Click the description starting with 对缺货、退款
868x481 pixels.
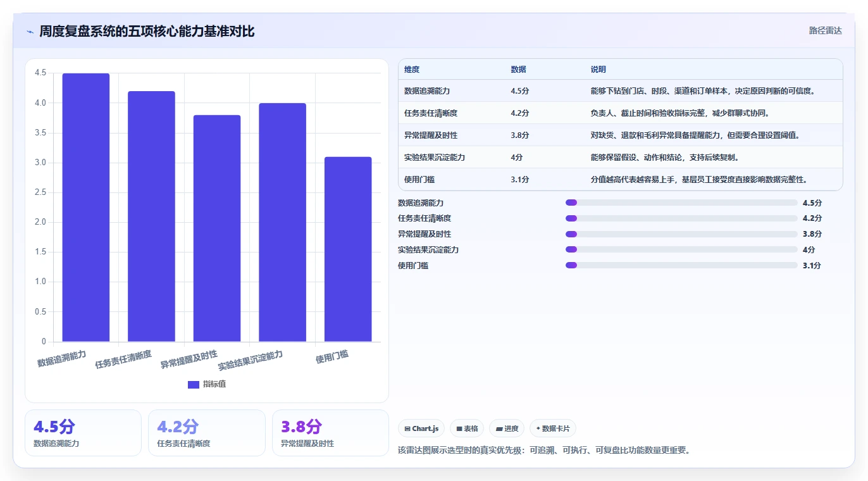[695, 135]
